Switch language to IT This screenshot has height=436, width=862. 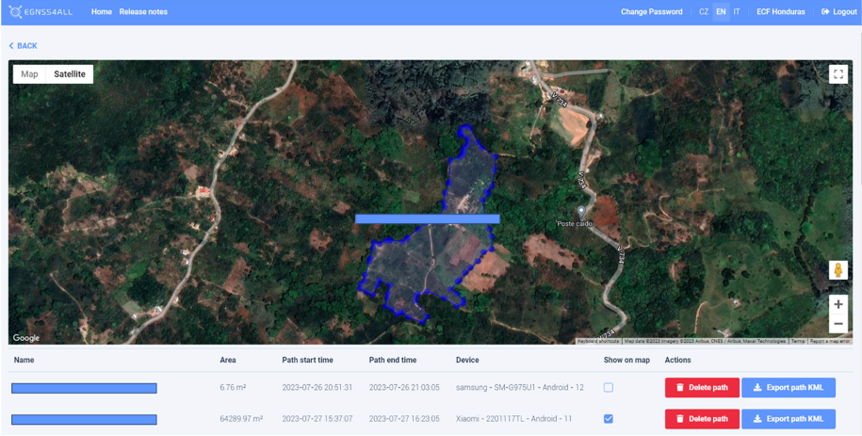[x=737, y=12]
